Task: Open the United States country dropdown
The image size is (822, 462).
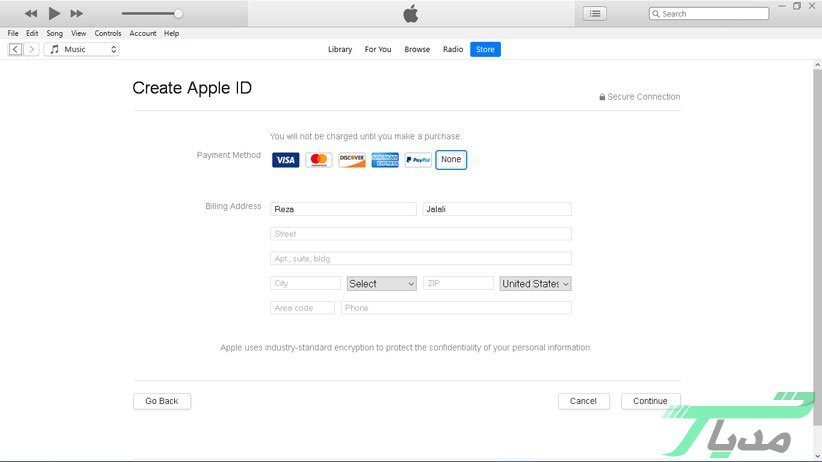Action: pyautogui.click(x=535, y=284)
